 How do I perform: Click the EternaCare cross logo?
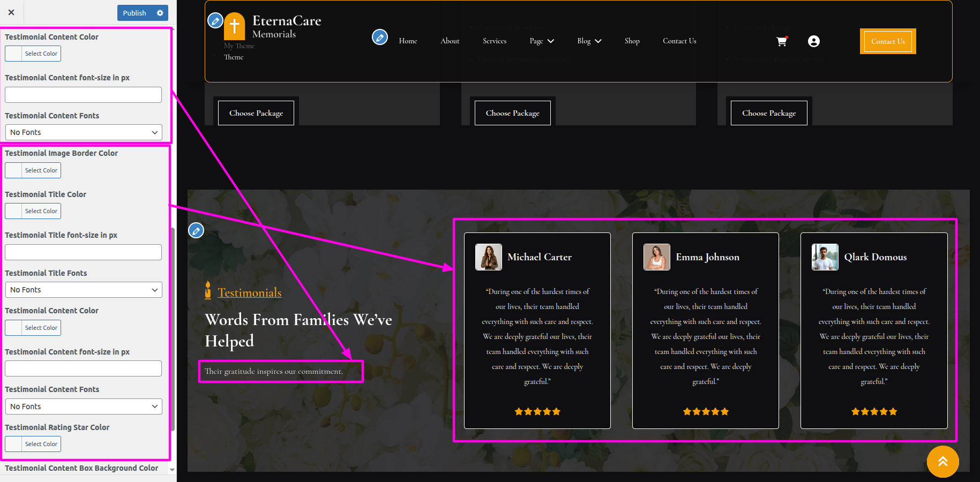point(234,26)
